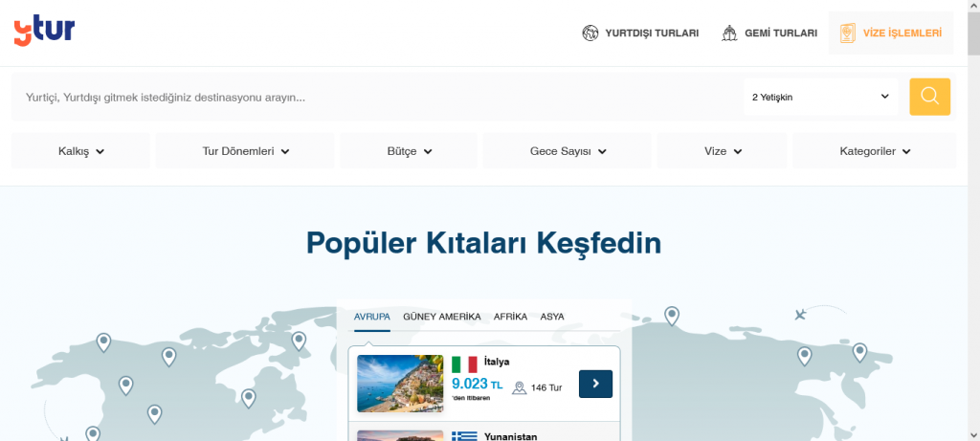Click the ytur logo
The width and height of the screenshot is (980, 441).
coord(44,32)
